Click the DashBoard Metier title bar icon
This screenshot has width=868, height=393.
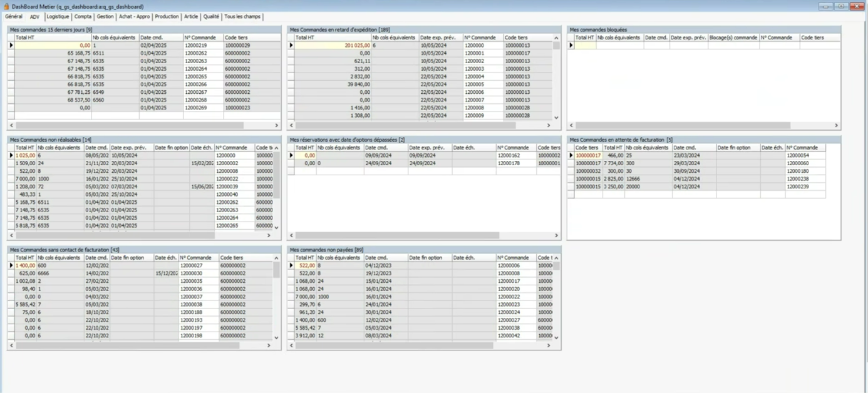pyautogui.click(x=6, y=6)
